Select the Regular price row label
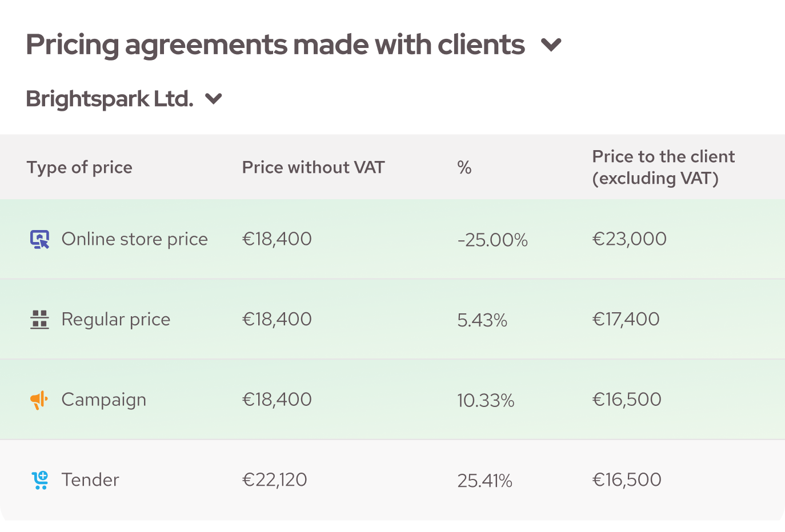 (115, 320)
